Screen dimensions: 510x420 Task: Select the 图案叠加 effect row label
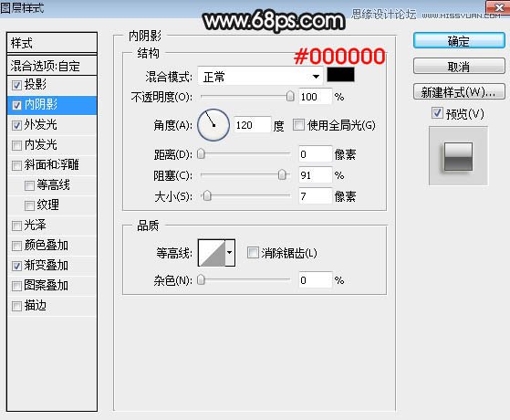[47, 285]
